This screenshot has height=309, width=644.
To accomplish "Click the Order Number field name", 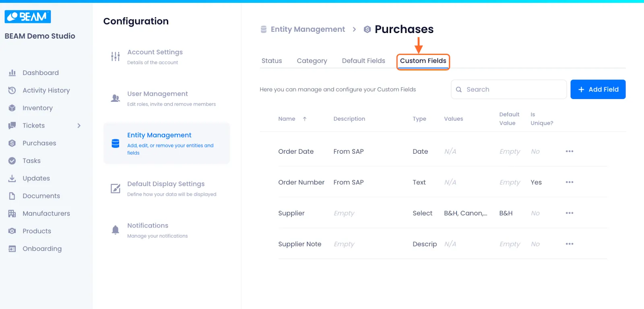I will pyautogui.click(x=301, y=182).
